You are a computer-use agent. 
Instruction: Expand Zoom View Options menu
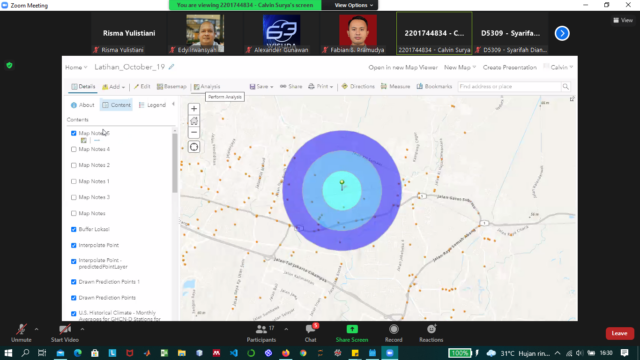tap(353, 5)
